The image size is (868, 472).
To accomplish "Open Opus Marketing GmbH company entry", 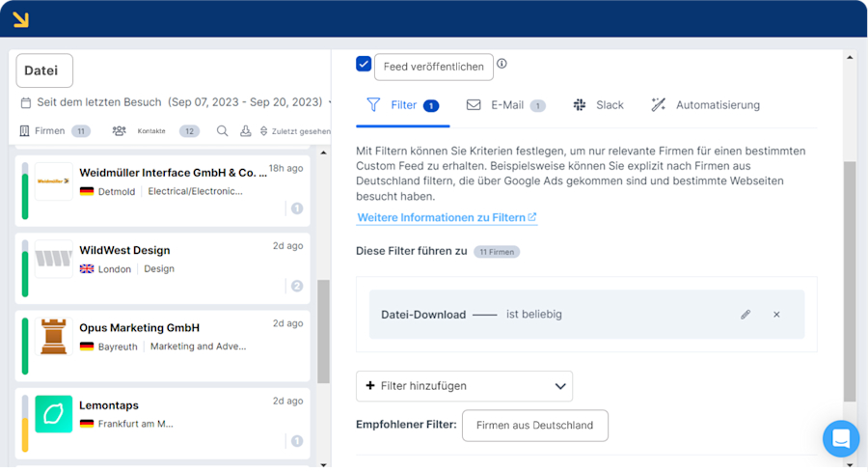I will click(x=163, y=346).
